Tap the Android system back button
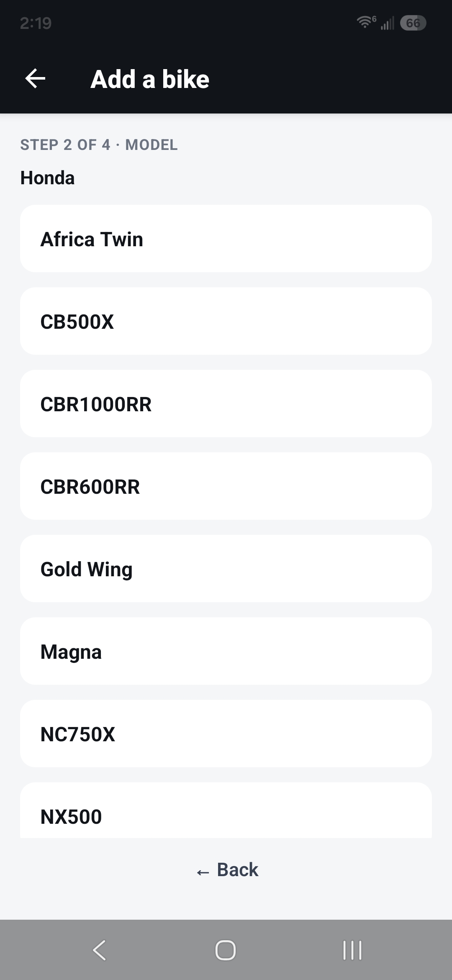The width and height of the screenshot is (452, 980). pyautogui.click(x=100, y=950)
